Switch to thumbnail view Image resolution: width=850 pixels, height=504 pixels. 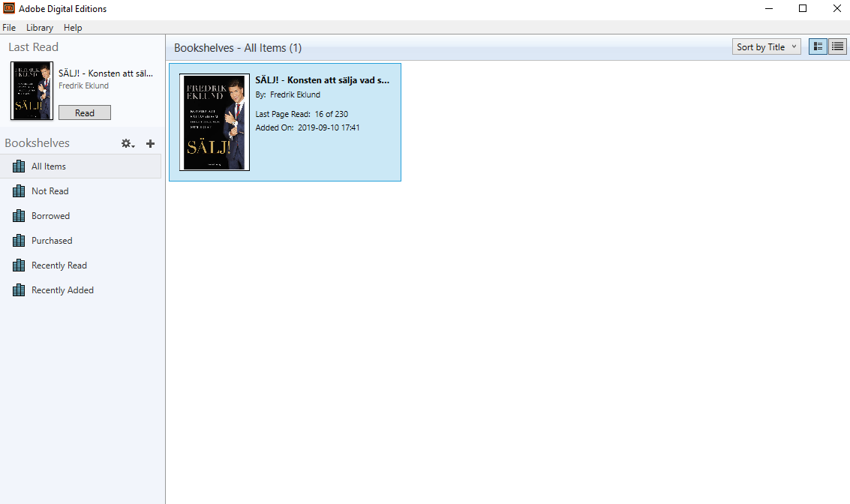pos(818,46)
